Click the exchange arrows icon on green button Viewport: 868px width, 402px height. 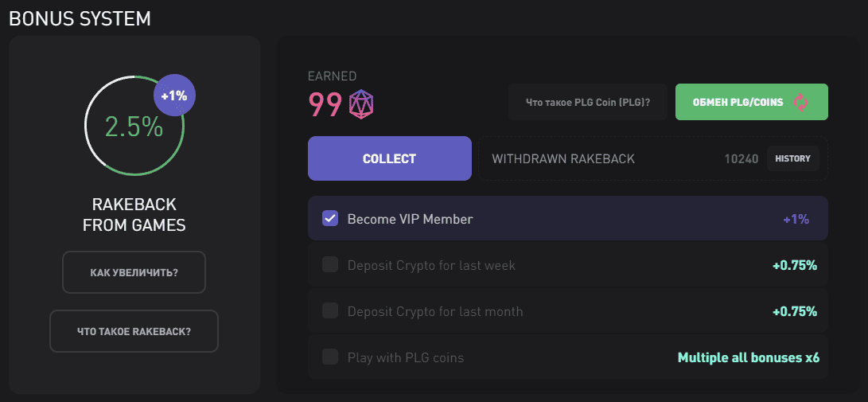click(x=801, y=102)
